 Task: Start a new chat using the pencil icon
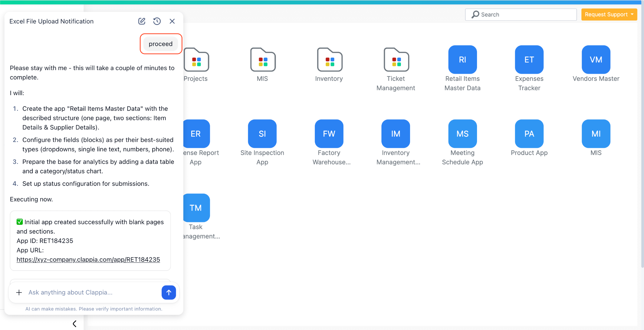(x=142, y=21)
